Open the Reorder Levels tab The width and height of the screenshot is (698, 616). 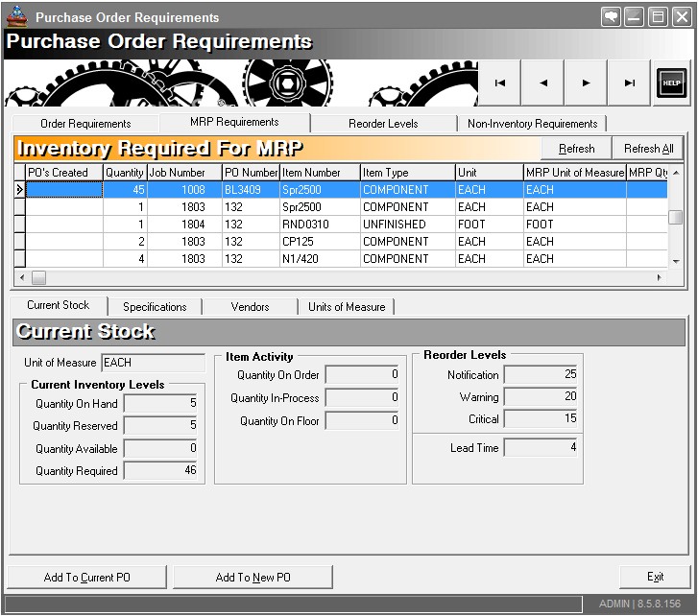(x=383, y=124)
